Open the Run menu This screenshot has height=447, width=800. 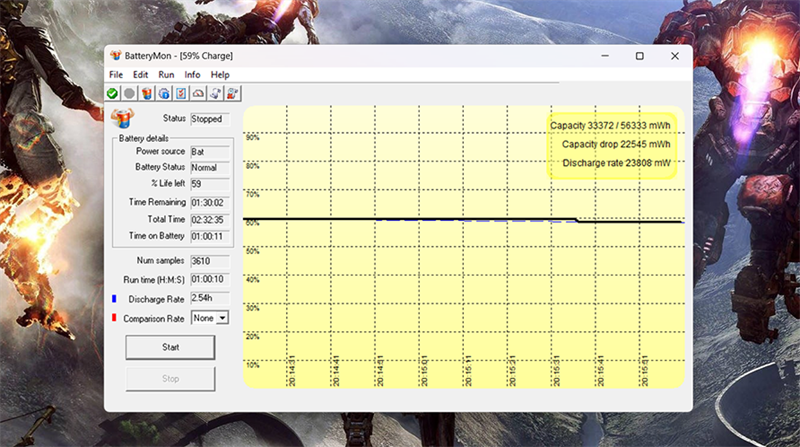(166, 74)
